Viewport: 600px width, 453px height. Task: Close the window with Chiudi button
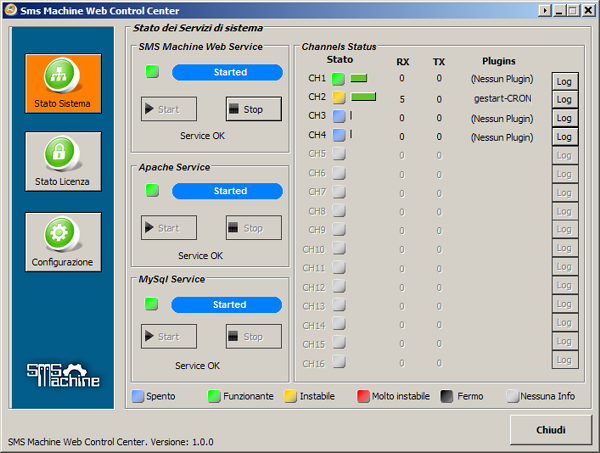(551, 430)
